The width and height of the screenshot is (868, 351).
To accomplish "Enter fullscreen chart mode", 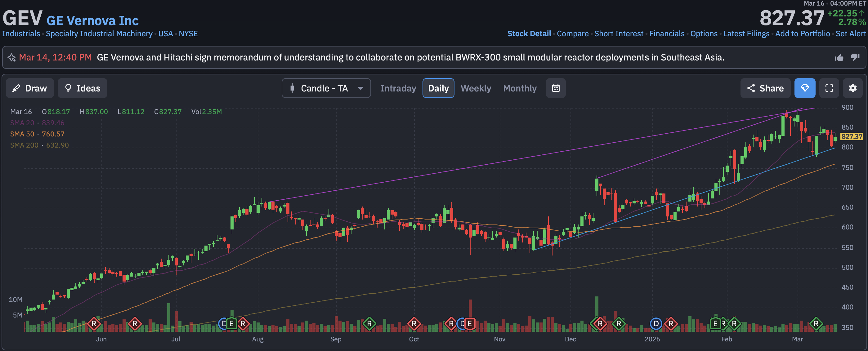I will pyautogui.click(x=829, y=88).
